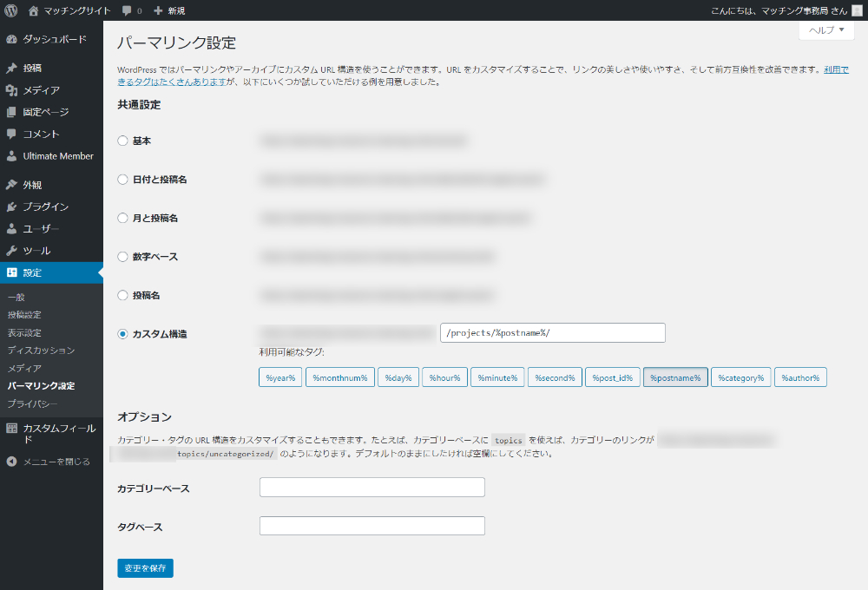This screenshot has width=868, height=590.
Task: Insert the %year% tag
Action: coord(280,377)
